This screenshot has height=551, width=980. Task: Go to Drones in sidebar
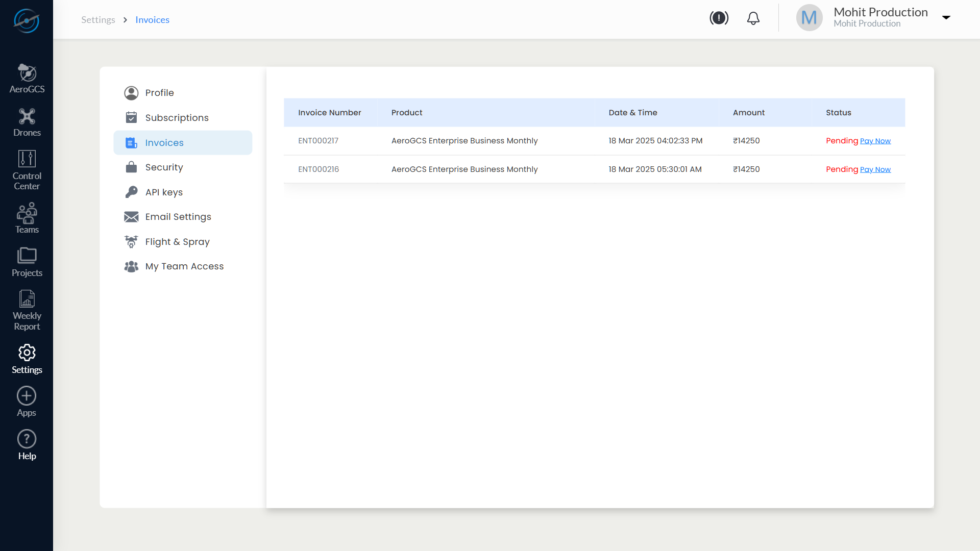tap(27, 122)
